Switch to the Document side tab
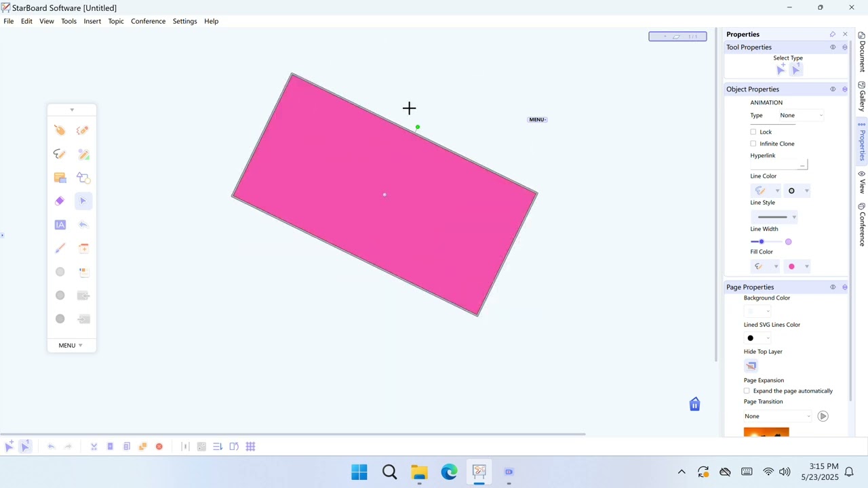This screenshot has height=488, width=868. pyautogui.click(x=862, y=52)
